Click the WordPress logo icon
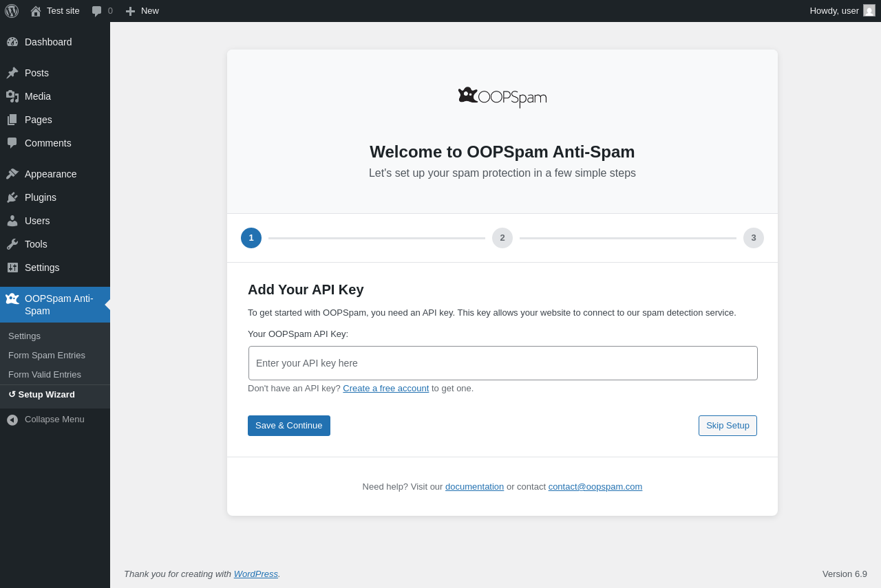This screenshot has width=881, height=588. click(12, 11)
